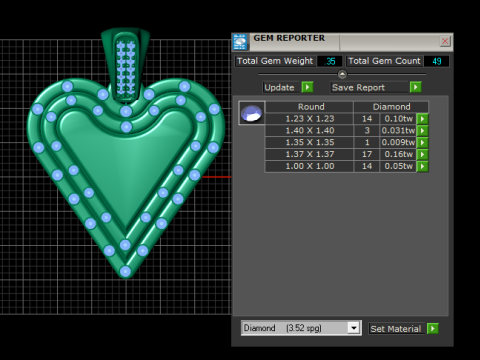
Task: Click the green arrow next to Update
Action: click(x=307, y=87)
